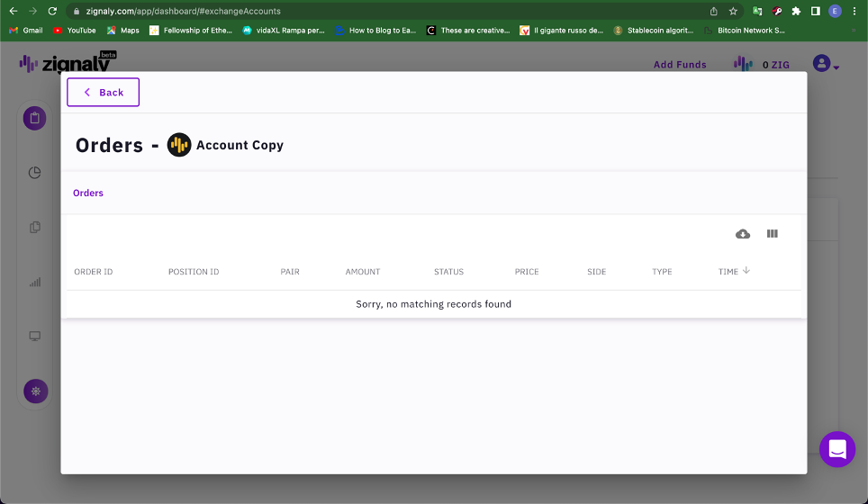Sort by the POSITION ID column header

[x=194, y=272]
